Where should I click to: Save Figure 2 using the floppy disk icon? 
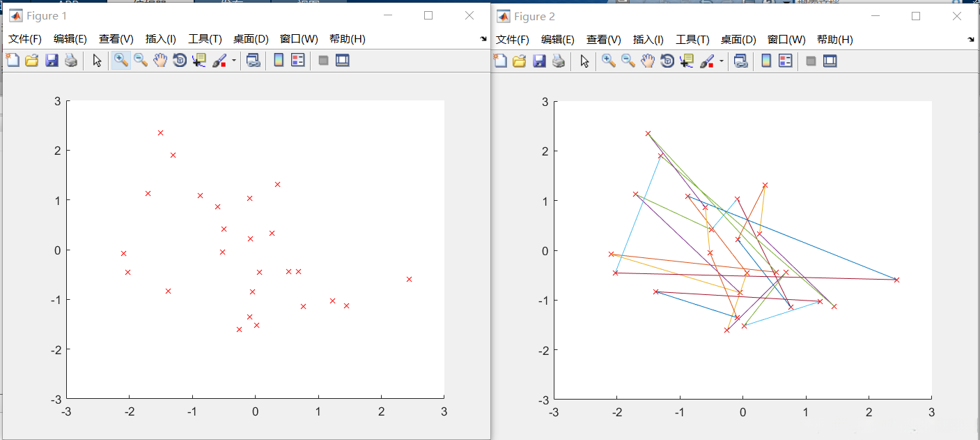tap(539, 61)
